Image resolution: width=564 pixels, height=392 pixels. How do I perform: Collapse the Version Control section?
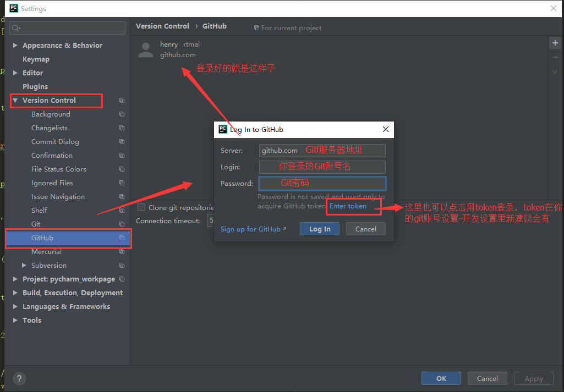click(15, 100)
